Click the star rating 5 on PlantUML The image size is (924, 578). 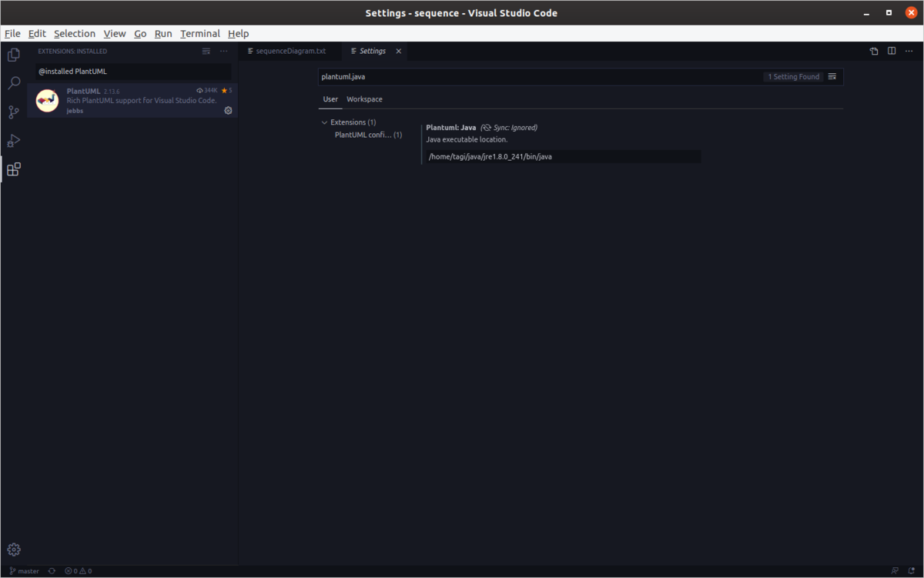pyautogui.click(x=226, y=91)
